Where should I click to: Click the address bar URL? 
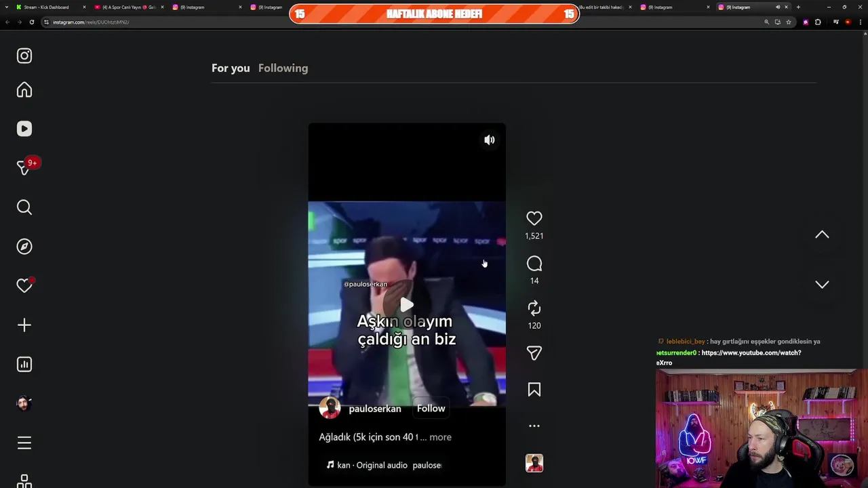click(91, 22)
